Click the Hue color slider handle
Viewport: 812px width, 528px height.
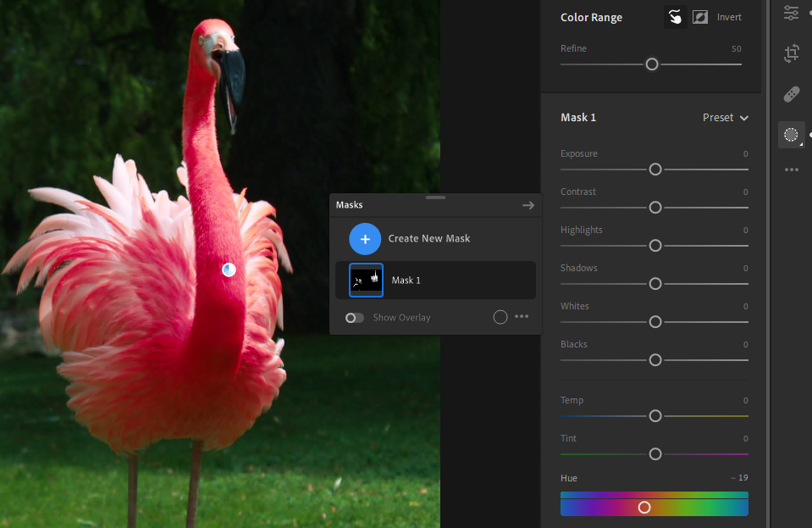644,508
